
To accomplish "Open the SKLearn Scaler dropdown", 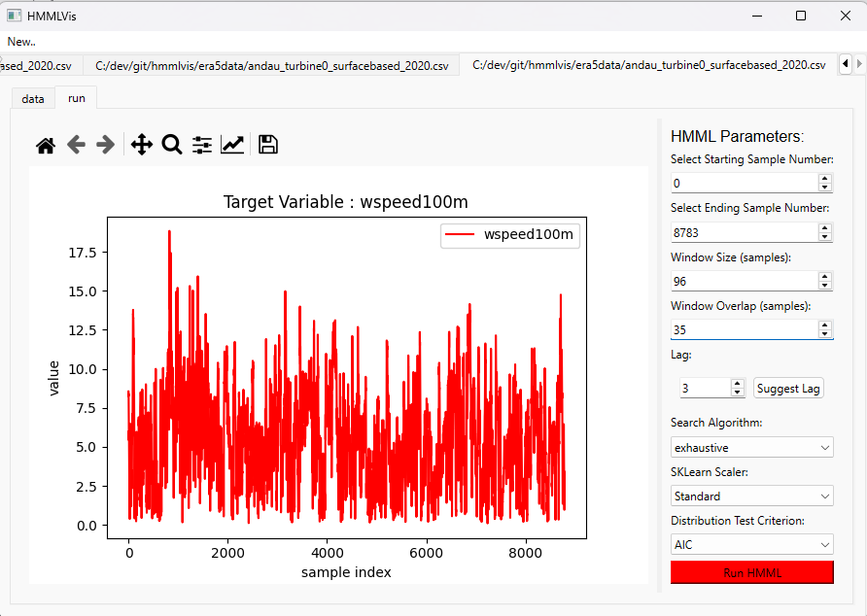I will click(x=751, y=496).
